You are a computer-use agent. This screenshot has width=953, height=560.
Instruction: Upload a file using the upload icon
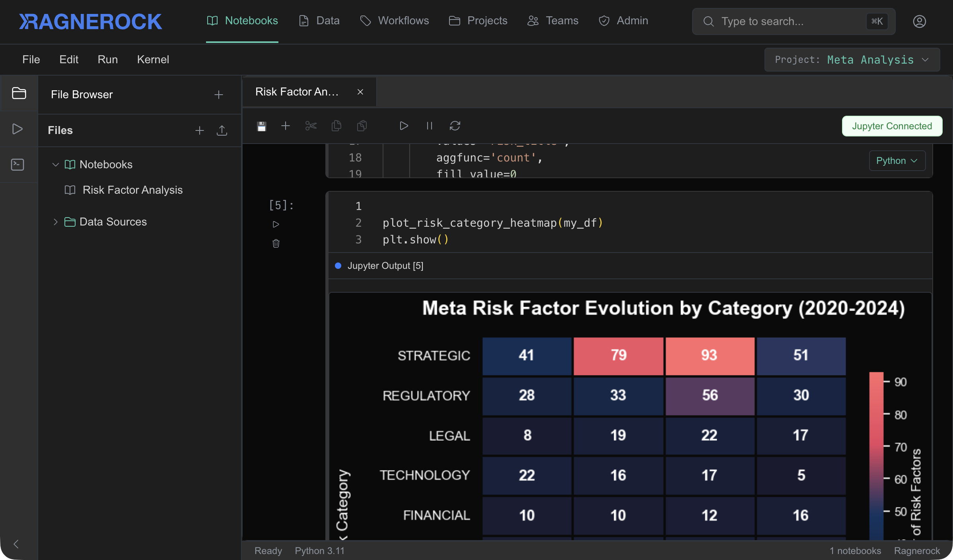pyautogui.click(x=222, y=130)
